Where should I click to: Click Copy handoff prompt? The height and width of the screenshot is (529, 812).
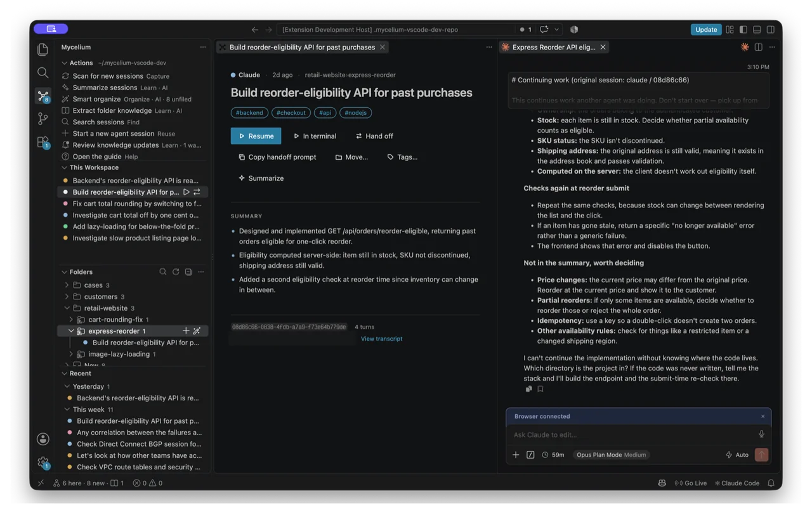point(277,157)
